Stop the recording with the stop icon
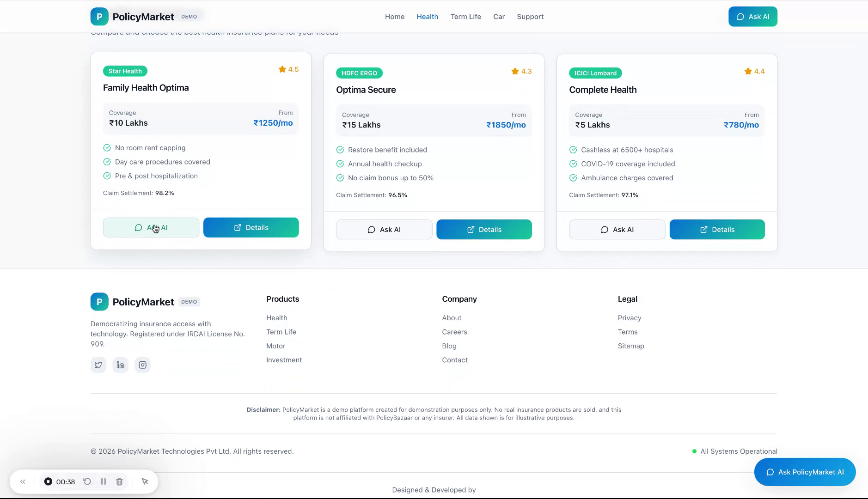This screenshot has height=499, width=868. (48, 481)
